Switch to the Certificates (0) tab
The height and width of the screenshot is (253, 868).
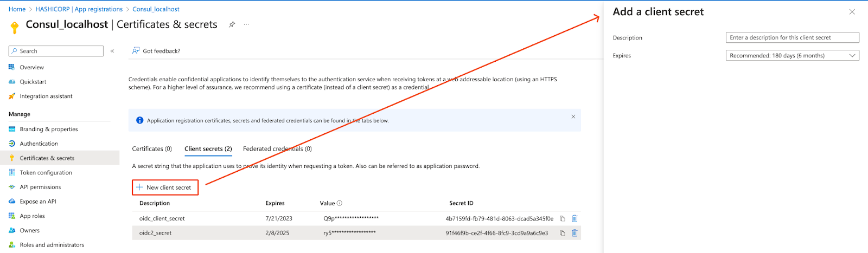pos(152,148)
